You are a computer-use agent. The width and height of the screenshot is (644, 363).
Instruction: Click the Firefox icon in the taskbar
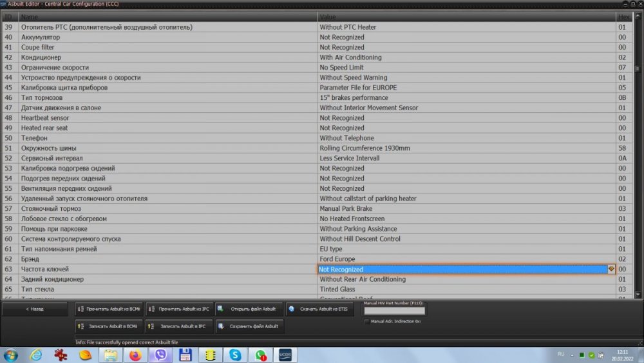135,355
